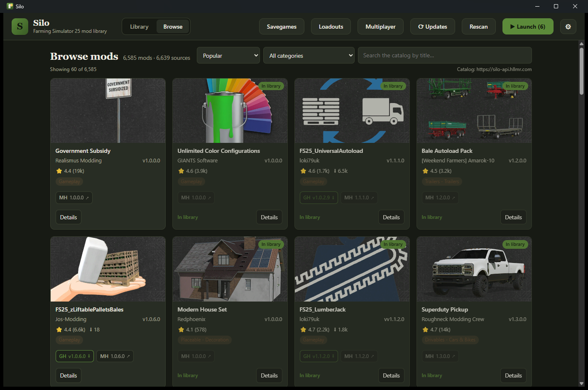Open Details for Superduty Pickup

(513, 375)
